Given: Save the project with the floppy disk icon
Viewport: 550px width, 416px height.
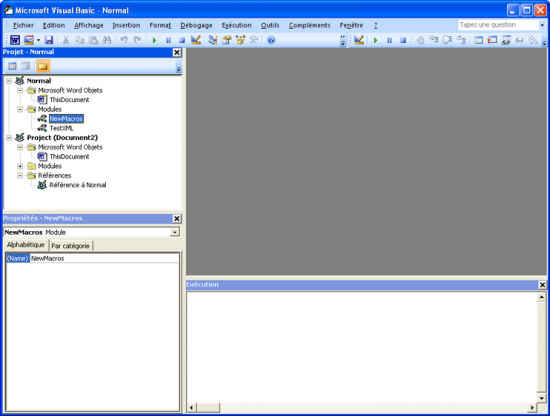Looking at the screenshot, I should tap(49, 40).
